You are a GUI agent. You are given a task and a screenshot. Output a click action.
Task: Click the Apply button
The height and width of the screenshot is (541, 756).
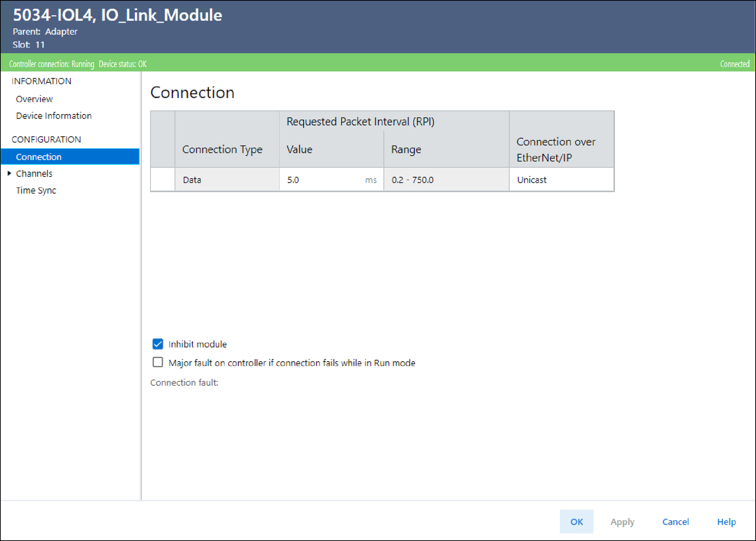pyautogui.click(x=622, y=522)
